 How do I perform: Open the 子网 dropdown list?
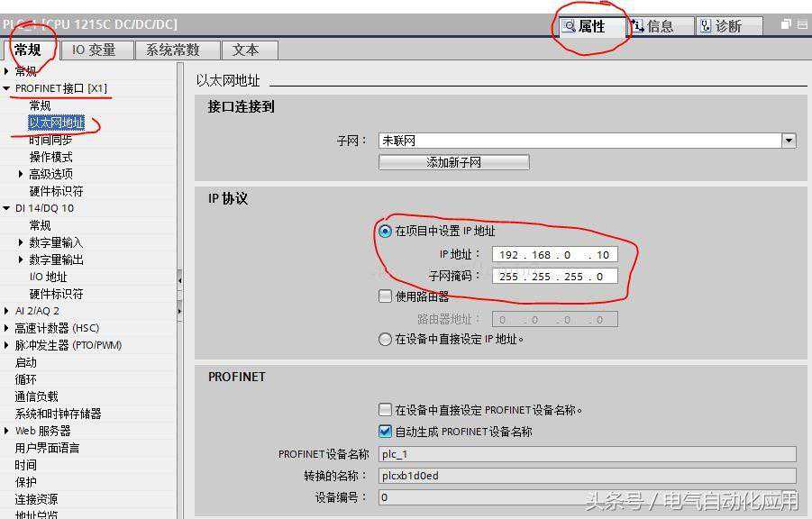[789, 140]
